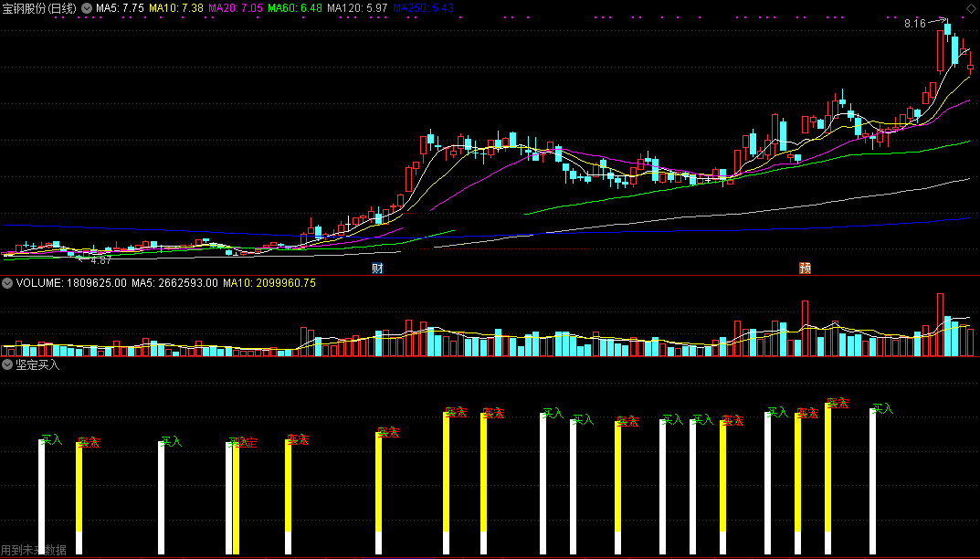The height and width of the screenshot is (559, 980).
Task: Click the 8.16 high price label
Action: coord(915,24)
